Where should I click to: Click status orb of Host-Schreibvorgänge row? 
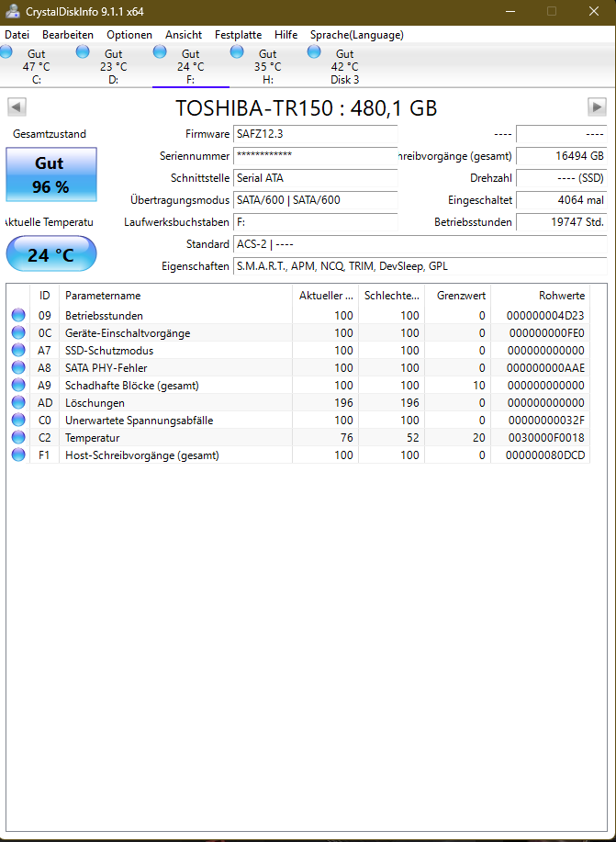tap(18, 455)
